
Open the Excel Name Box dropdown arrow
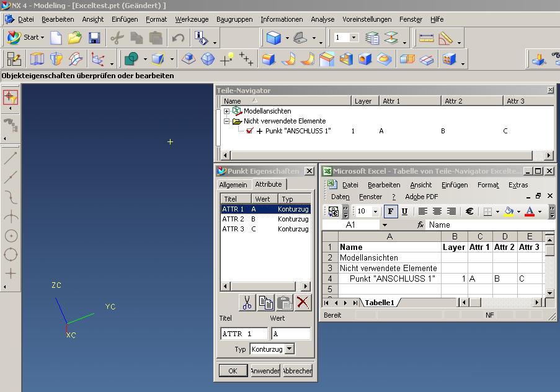pyautogui.click(x=384, y=225)
